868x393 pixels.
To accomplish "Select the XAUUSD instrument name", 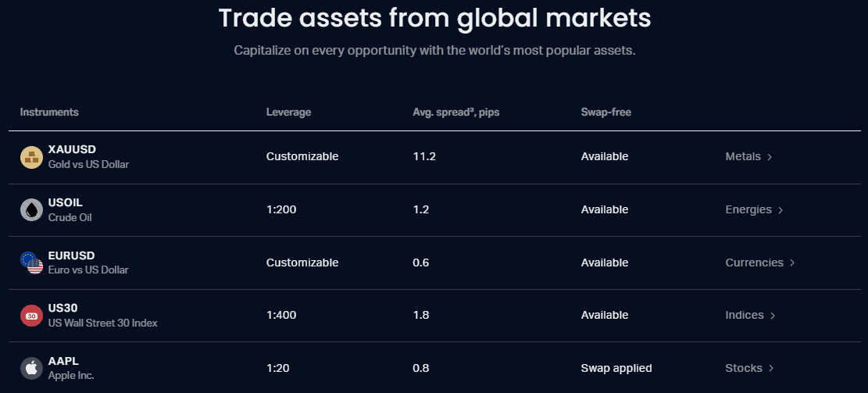I will (x=72, y=149).
